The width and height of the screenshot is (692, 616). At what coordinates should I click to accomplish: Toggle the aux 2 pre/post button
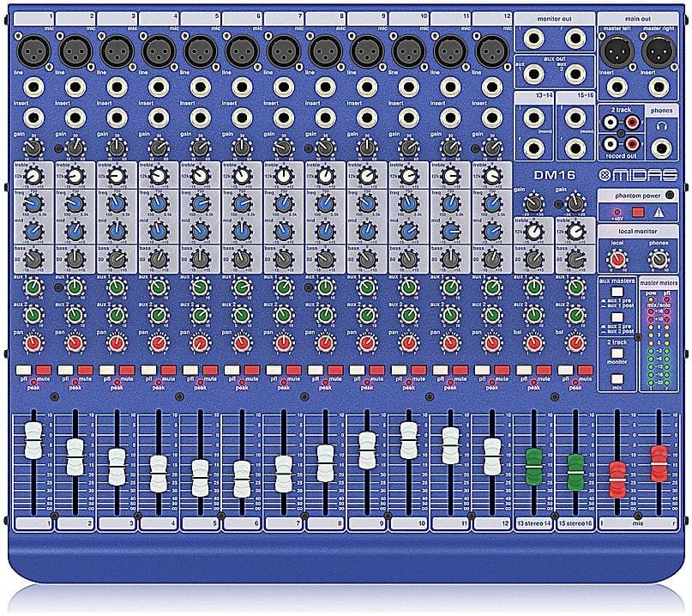pos(616,318)
